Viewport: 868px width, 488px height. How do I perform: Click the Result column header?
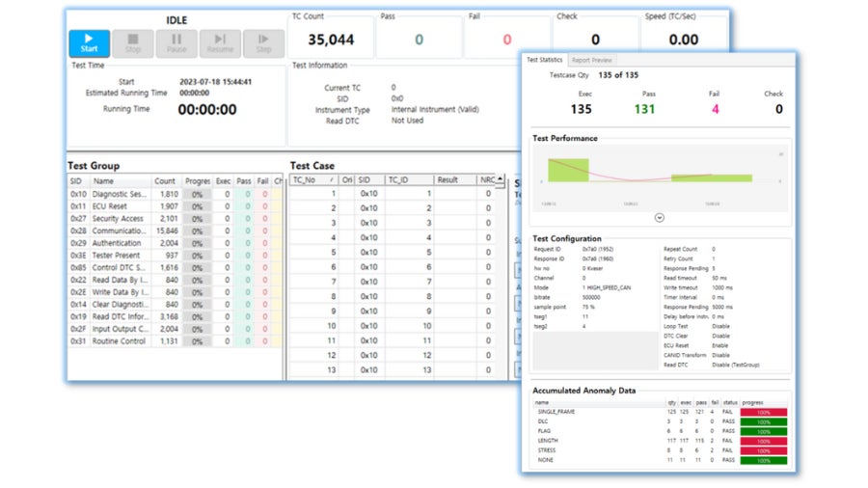point(455,179)
